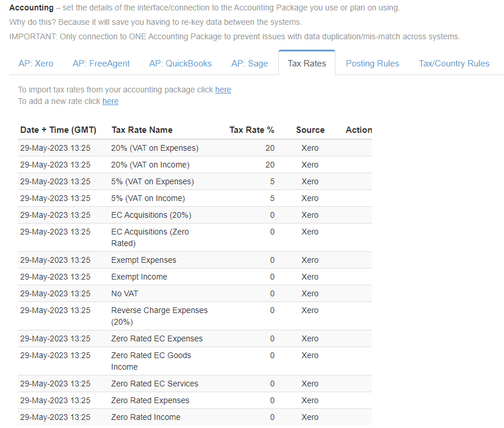Click the date of the No VAT row
The height and width of the screenshot is (428, 504).
55,293
